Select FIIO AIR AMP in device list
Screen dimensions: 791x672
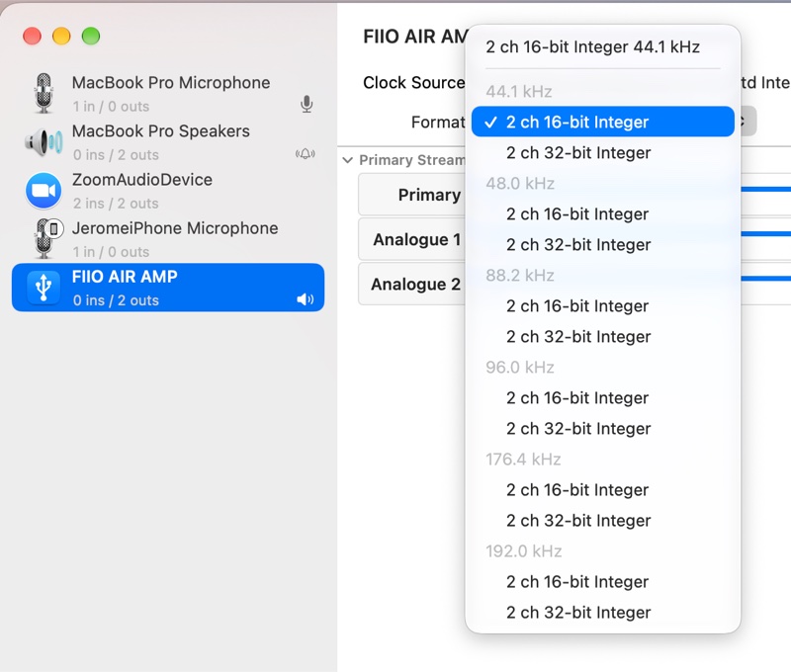[x=168, y=288]
